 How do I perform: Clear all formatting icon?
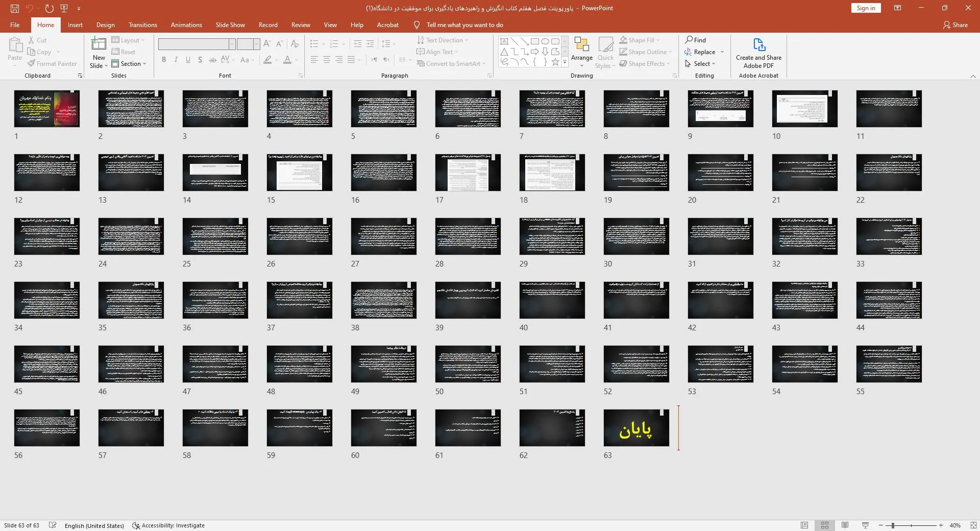pos(295,44)
